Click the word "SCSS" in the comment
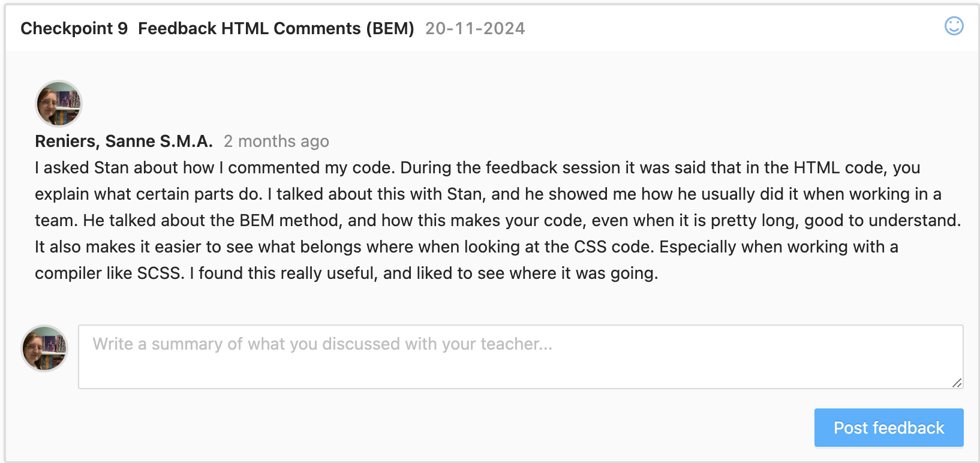Screen dimensions: 980x463 click(159, 273)
